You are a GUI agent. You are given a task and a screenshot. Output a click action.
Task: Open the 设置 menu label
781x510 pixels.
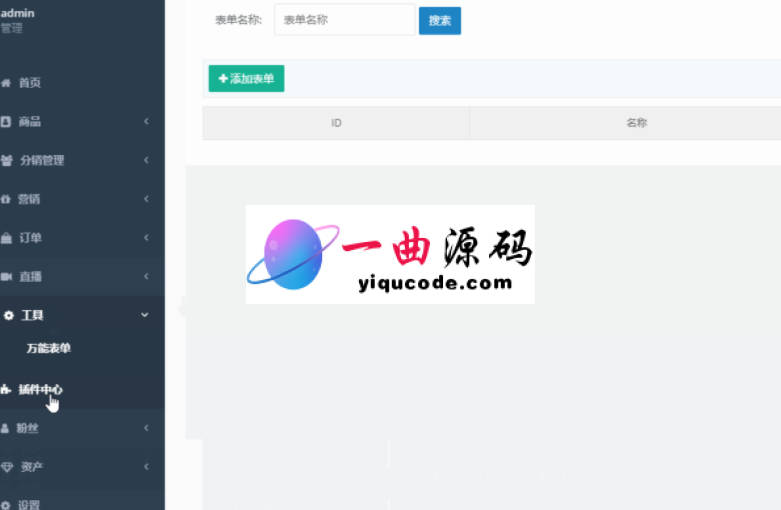pyautogui.click(x=29, y=505)
